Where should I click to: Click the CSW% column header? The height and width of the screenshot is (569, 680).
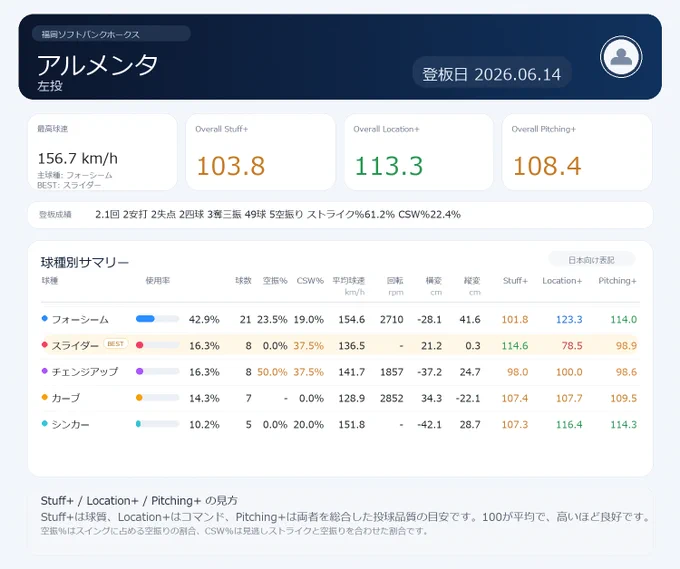[x=310, y=281]
